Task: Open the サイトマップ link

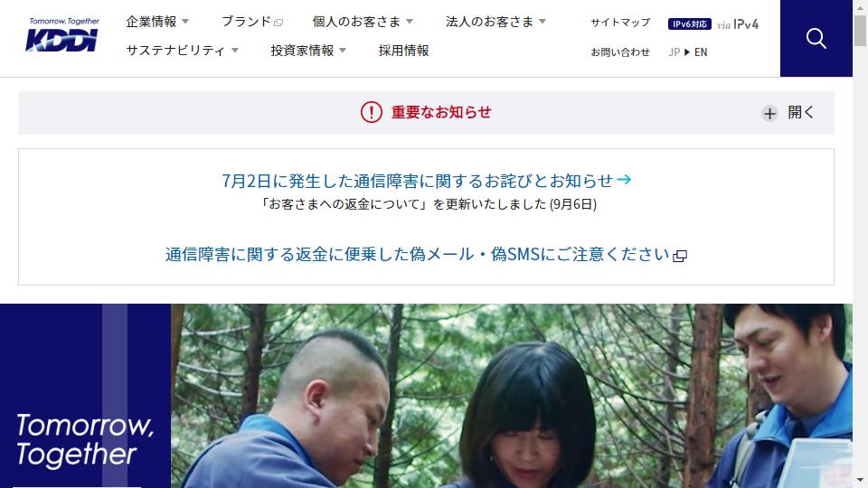Action: click(620, 23)
